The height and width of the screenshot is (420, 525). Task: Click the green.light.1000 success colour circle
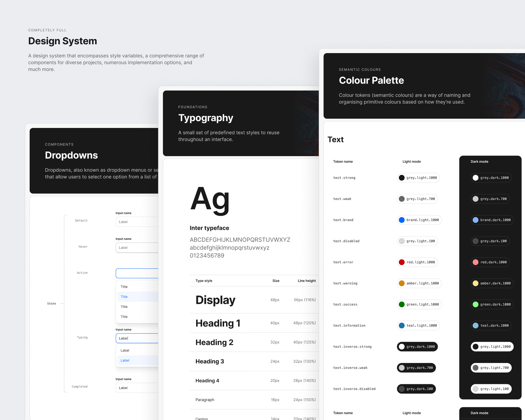pos(402,304)
